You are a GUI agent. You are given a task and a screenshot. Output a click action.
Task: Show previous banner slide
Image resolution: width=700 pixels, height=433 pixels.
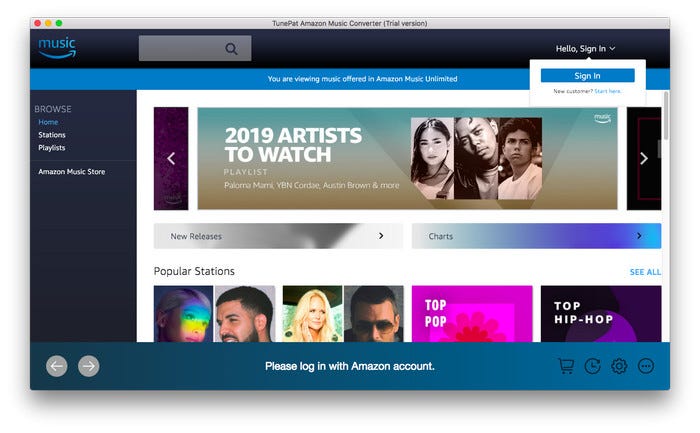pyautogui.click(x=171, y=158)
